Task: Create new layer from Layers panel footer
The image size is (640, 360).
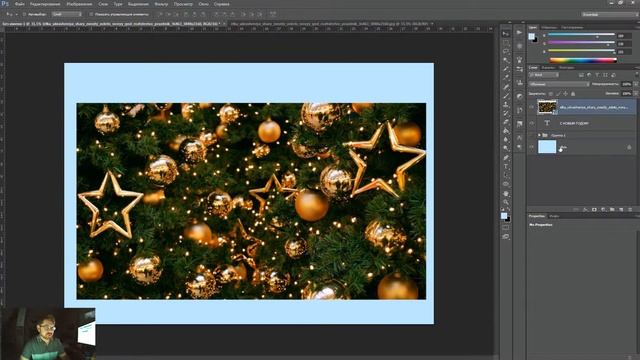Action: (x=621, y=209)
